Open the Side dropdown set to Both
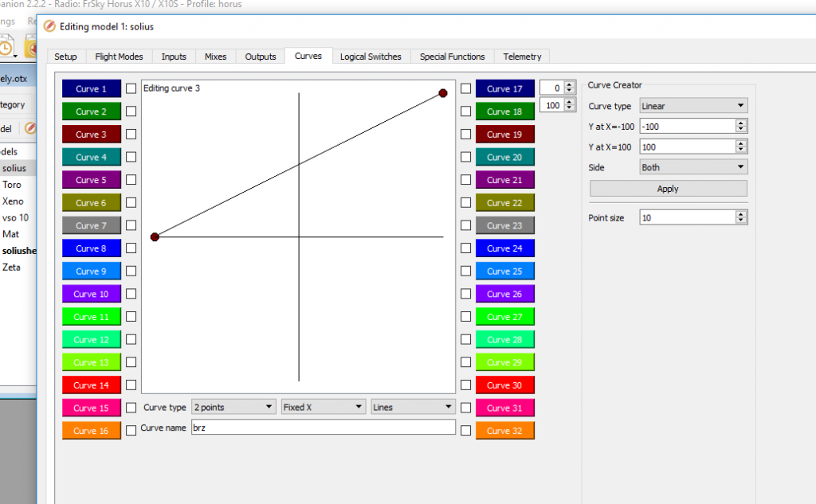The width and height of the screenshot is (816, 504). point(693,167)
